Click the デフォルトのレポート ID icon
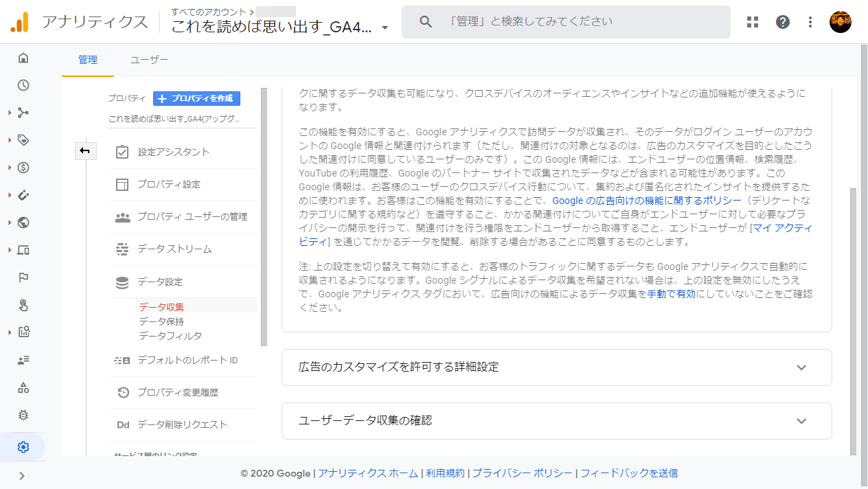Screen dimensions: 868x489 [122, 360]
